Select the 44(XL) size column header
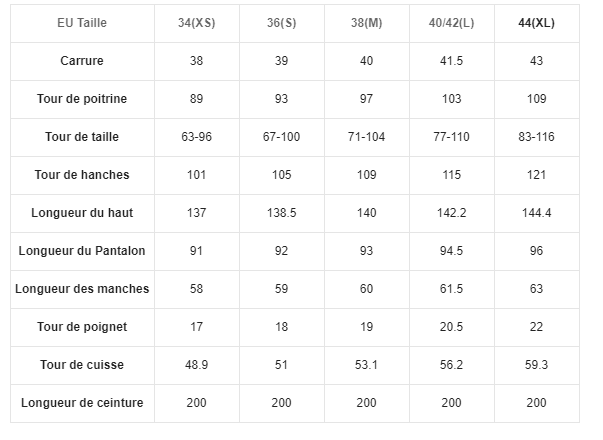The width and height of the screenshot is (603, 440). [536, 23]
